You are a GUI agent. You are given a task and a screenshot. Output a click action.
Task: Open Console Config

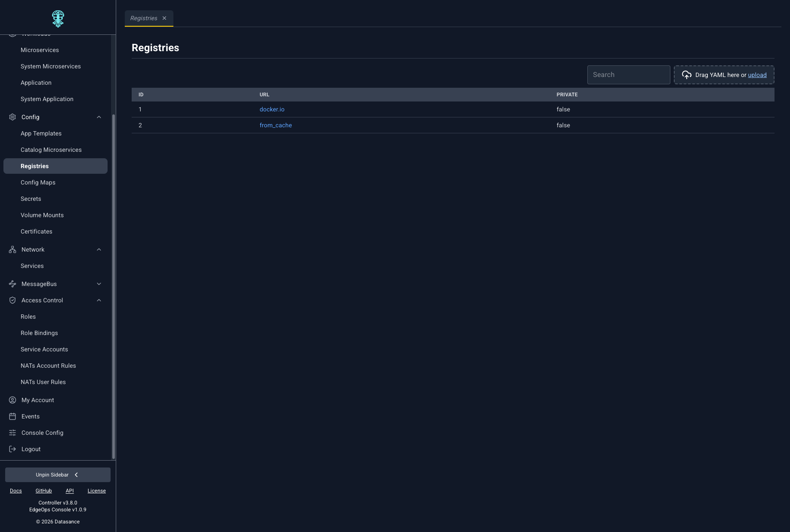coord(42,433)
